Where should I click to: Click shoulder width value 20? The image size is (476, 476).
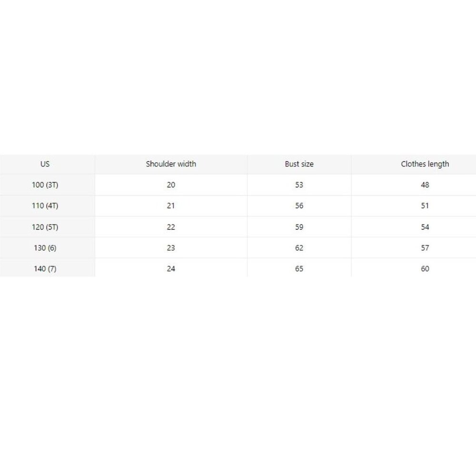pyautogui.click(x=171, y=185)
